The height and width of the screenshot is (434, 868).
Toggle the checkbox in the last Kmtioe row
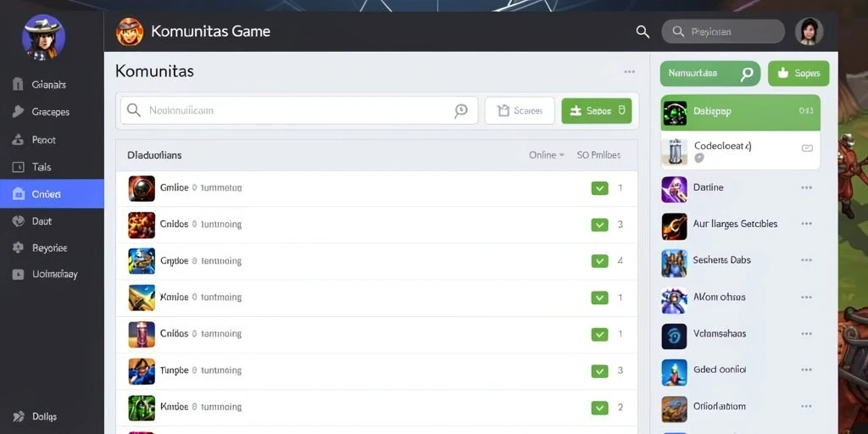pyautogui.click(x=599, y=408)
